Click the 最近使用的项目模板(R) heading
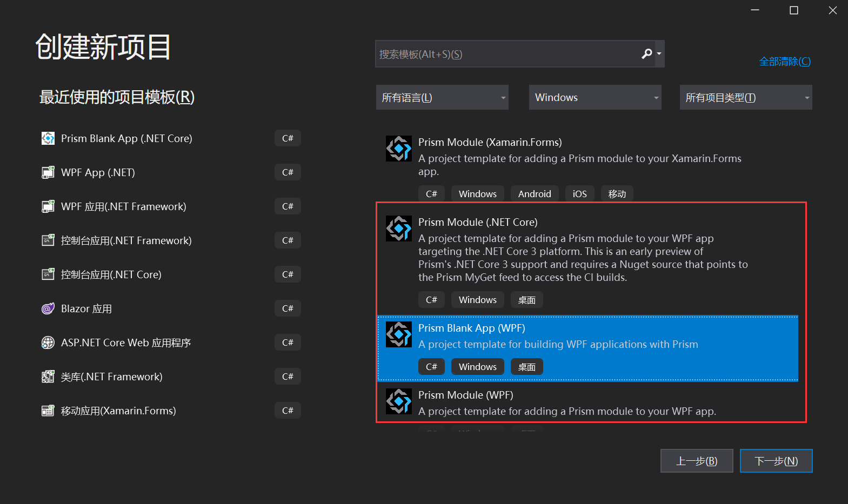The image size is (848, 504). point(117,97)
